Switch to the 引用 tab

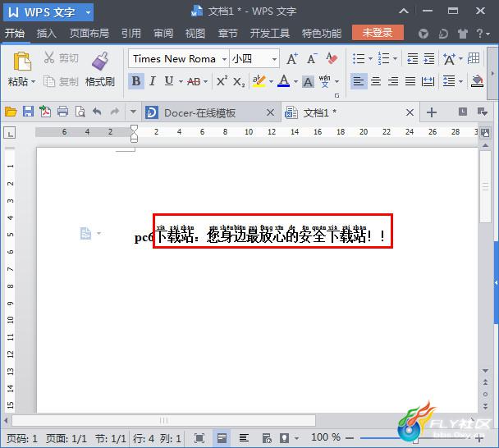coord(131,33)
